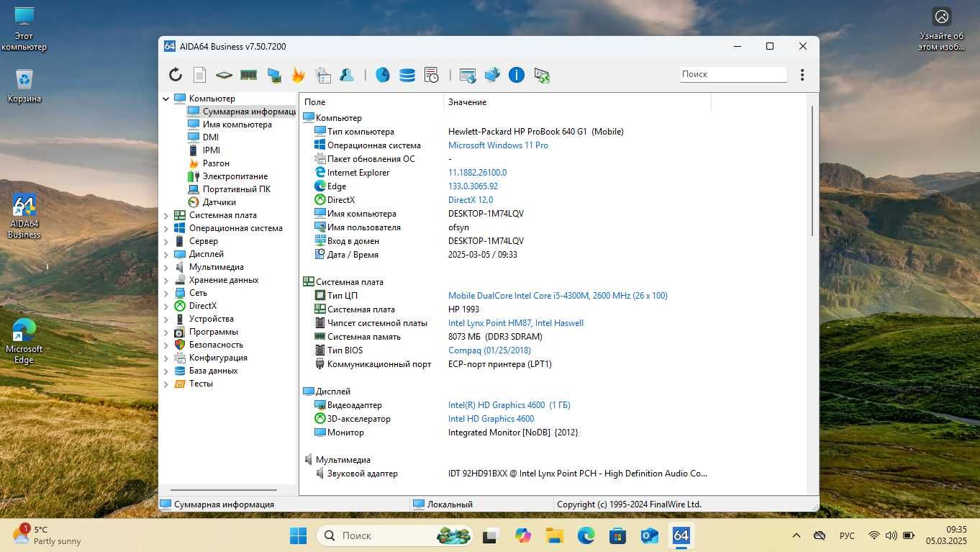Image resolution: width=980 pixels, height=552 pixels.
Task: Click the Refresh arrow toolbar icon
Action: [176, 75]
